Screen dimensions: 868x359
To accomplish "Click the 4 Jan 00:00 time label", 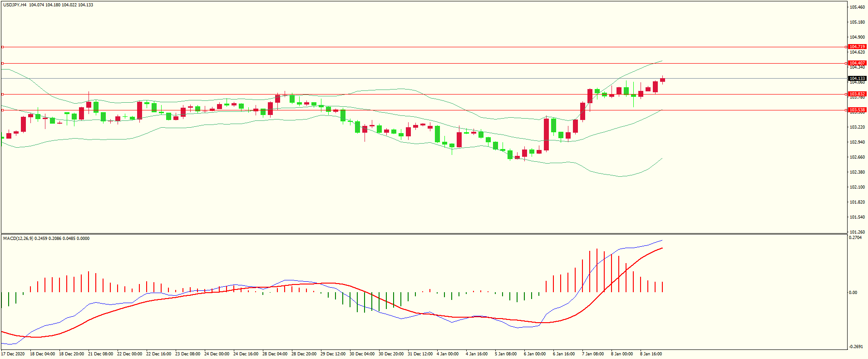I will pyautogui.click(x=447, y=354).
